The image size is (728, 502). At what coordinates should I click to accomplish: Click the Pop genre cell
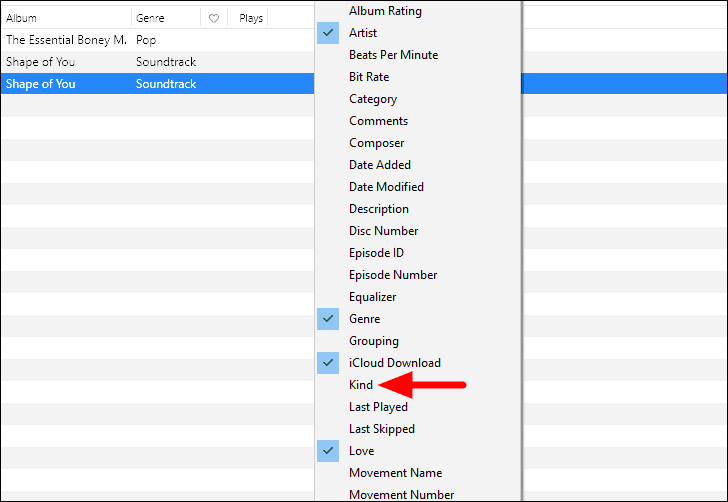pos(146,40)
